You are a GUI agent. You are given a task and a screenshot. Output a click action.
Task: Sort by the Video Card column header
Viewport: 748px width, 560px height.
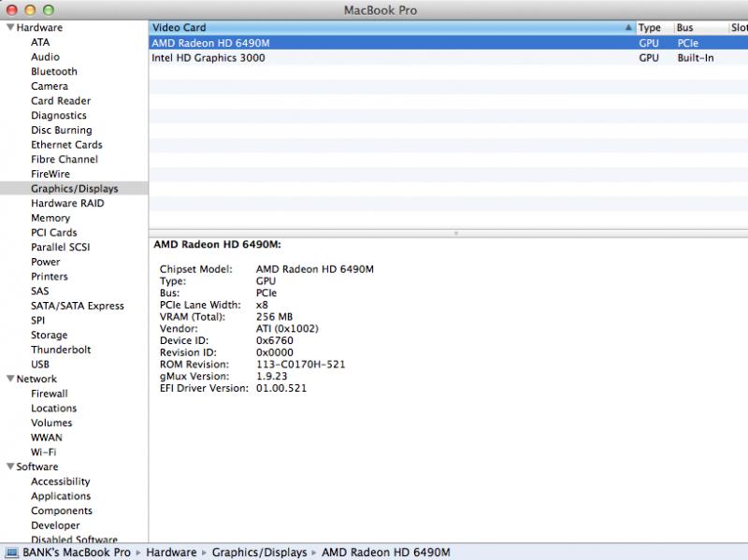click(392, 28)
